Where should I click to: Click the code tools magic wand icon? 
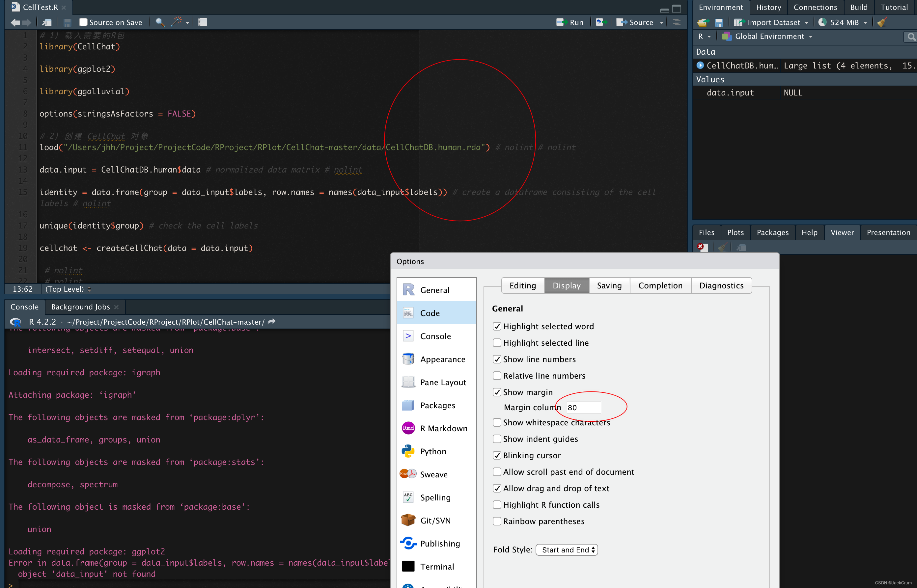pyautogui.click(x=177, y=22)
